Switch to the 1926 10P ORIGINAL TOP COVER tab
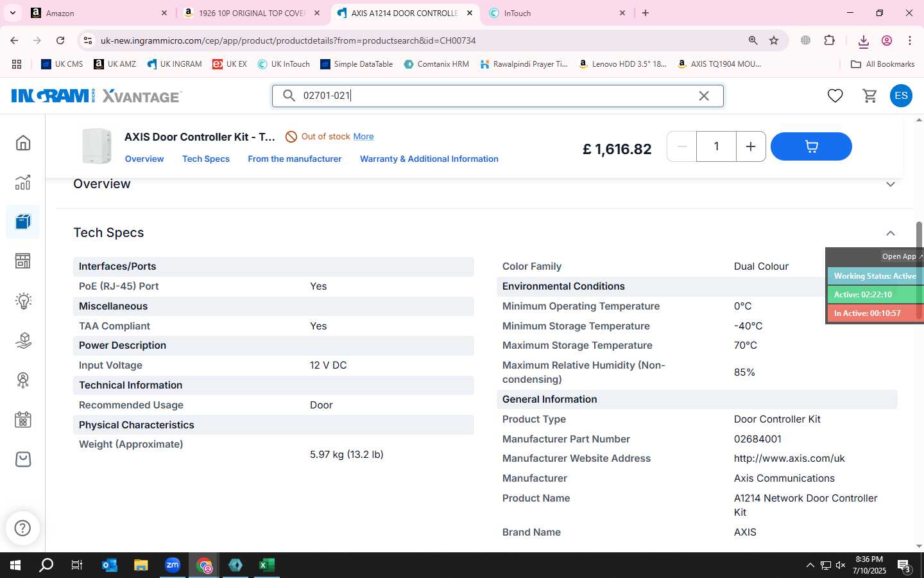924x578 pixels. click(x=252, y=13)
